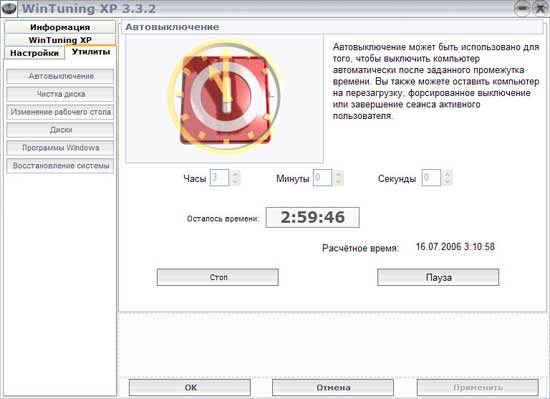Viewport: 550px width, 399px height.
Task: Increase the Минуты value with up arrow
Action: tap(339, 174)
